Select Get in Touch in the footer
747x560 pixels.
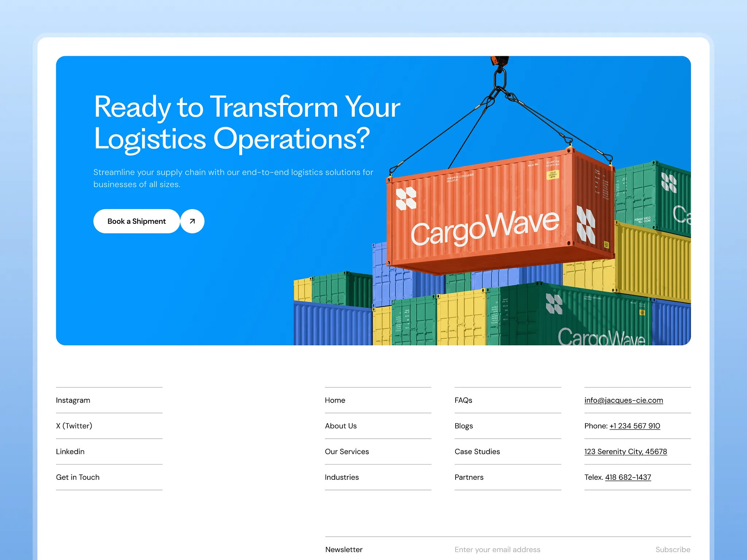pos(78,477)
